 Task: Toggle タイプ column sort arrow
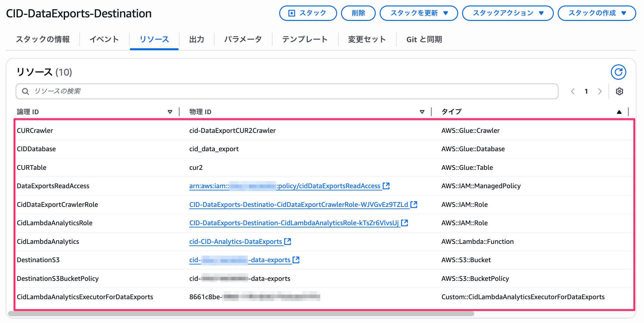click(619, 112)
